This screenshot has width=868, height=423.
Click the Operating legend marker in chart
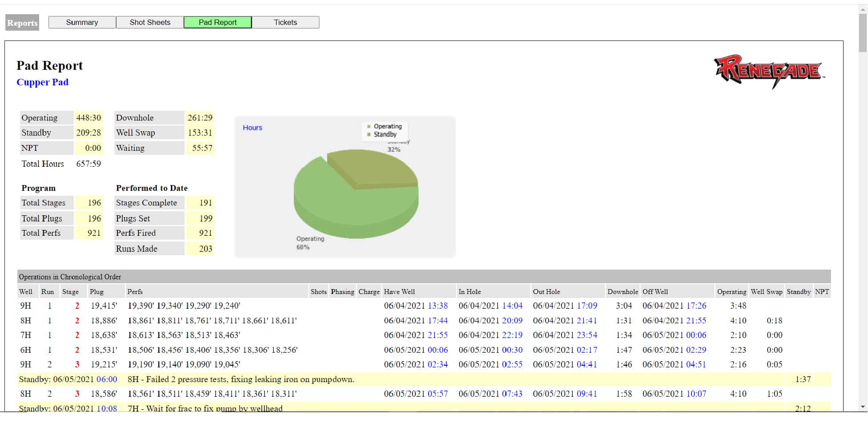[369, 126]
